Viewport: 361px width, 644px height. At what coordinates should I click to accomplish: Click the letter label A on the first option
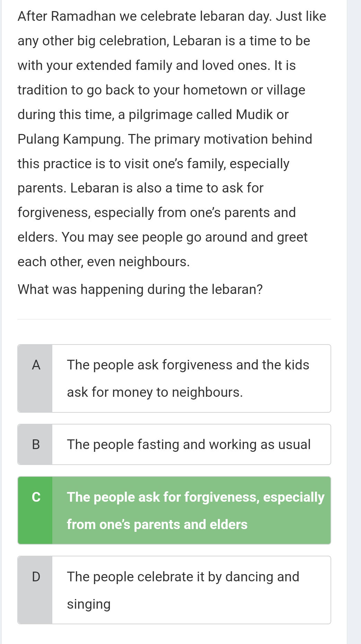click(36, 364)
